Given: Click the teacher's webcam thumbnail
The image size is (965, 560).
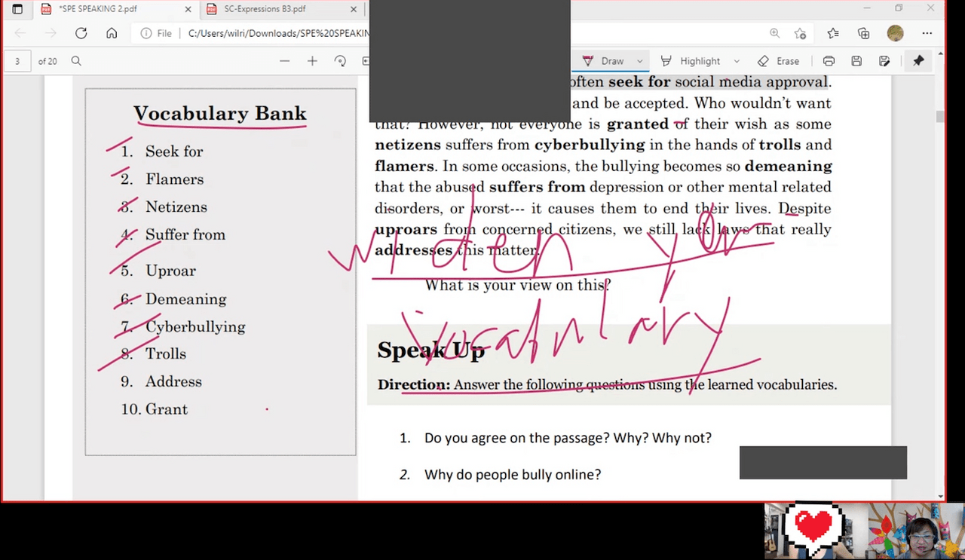Looking at the screenshot, I should (916, 531).
